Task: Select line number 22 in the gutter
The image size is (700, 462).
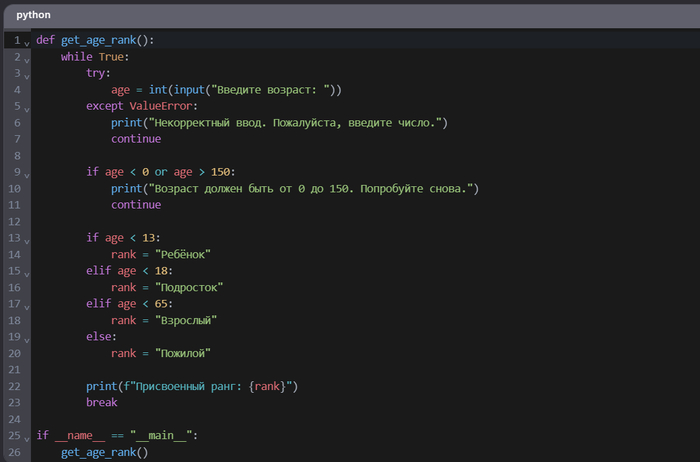Action: click(13, 386)
